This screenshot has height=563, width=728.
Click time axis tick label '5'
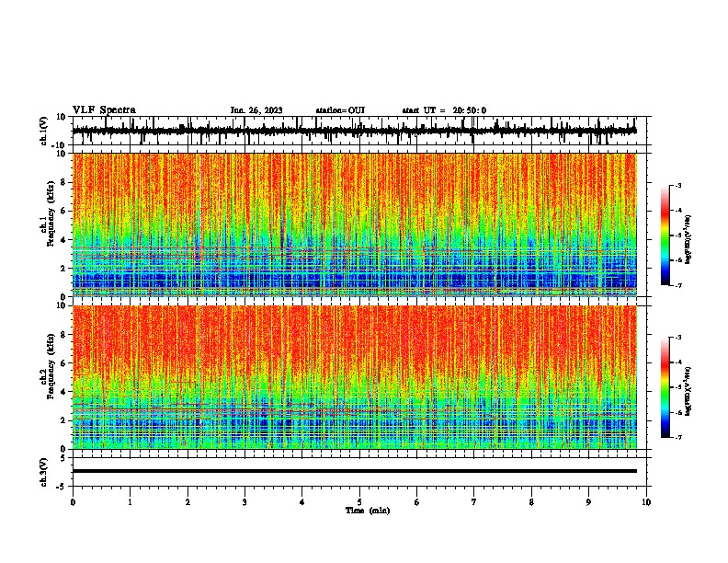[x=359, y=502]
